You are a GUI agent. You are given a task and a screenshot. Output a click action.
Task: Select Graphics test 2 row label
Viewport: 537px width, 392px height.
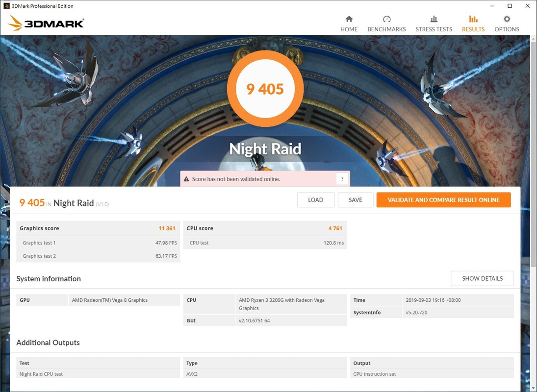[39, 256]
